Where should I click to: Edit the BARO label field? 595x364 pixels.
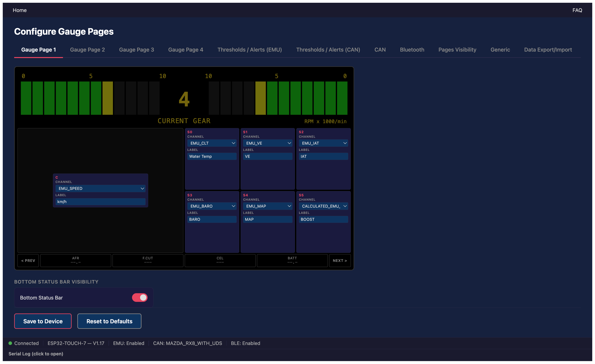[212, 219]
